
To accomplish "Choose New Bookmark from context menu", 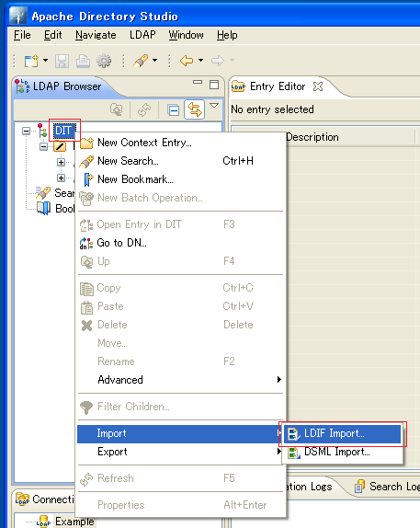I will [x=180, y=179].
